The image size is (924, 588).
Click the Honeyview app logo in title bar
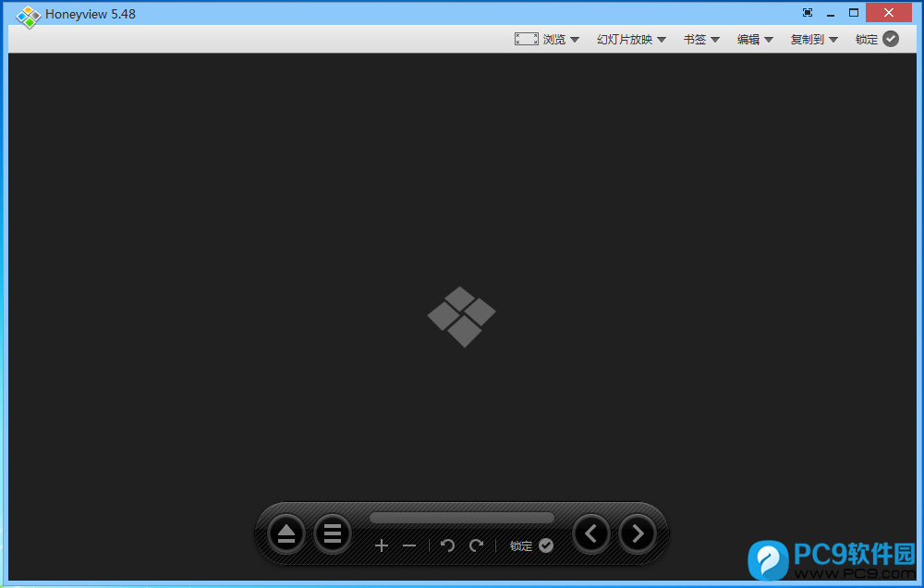coord(28,16)
